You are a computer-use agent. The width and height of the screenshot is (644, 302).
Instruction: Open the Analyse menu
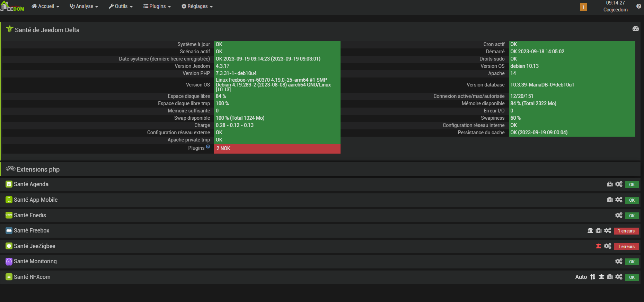coord(84,6)
